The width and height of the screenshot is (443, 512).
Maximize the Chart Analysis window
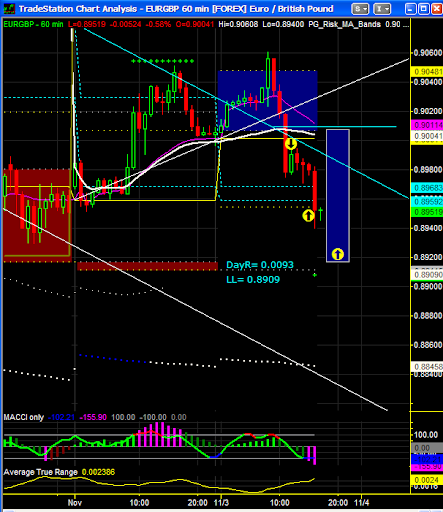(424, 9)
